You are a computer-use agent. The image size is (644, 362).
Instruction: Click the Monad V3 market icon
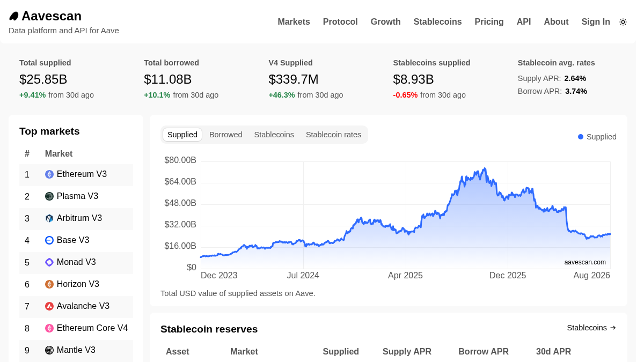tap(49, 262)
